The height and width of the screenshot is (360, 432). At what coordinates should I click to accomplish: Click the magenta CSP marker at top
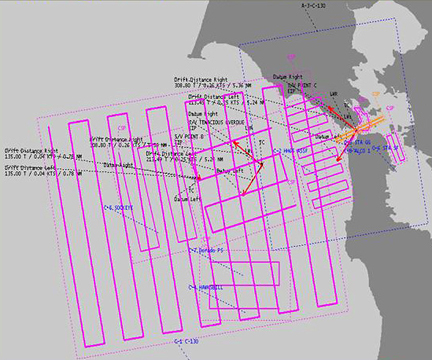[x=291, y=57]
